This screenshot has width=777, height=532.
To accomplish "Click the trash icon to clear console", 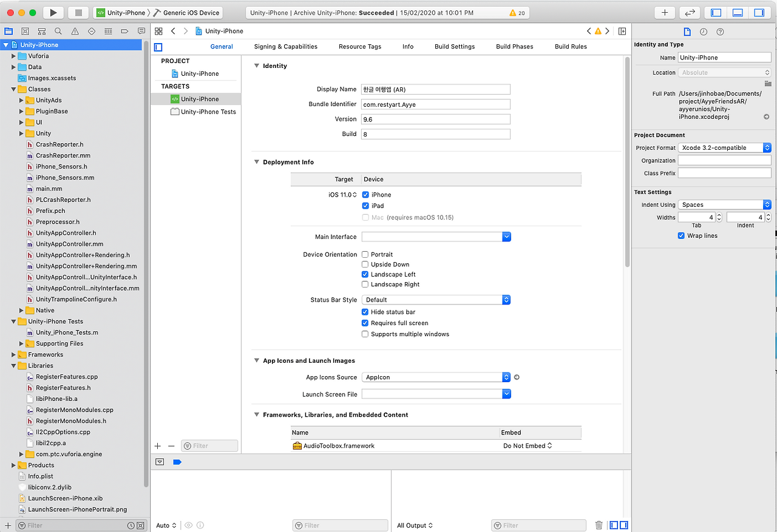I will (599, 525).
